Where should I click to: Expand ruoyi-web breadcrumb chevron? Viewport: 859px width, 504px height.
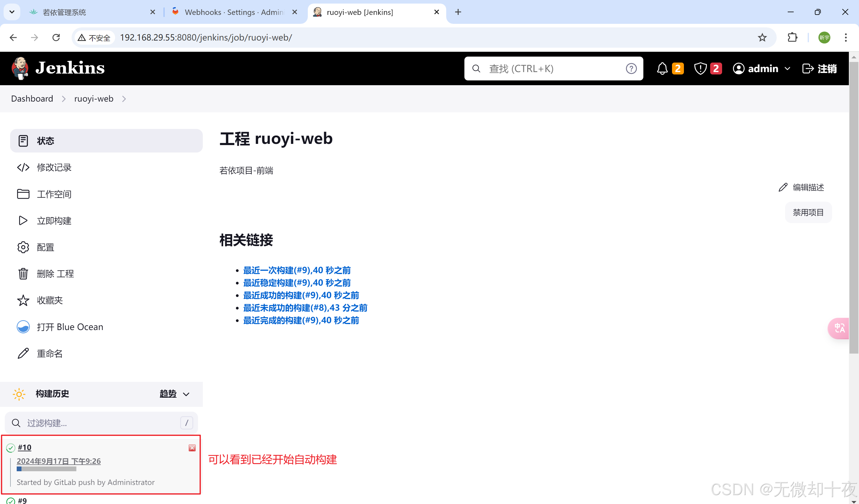[x=124, y=99]
